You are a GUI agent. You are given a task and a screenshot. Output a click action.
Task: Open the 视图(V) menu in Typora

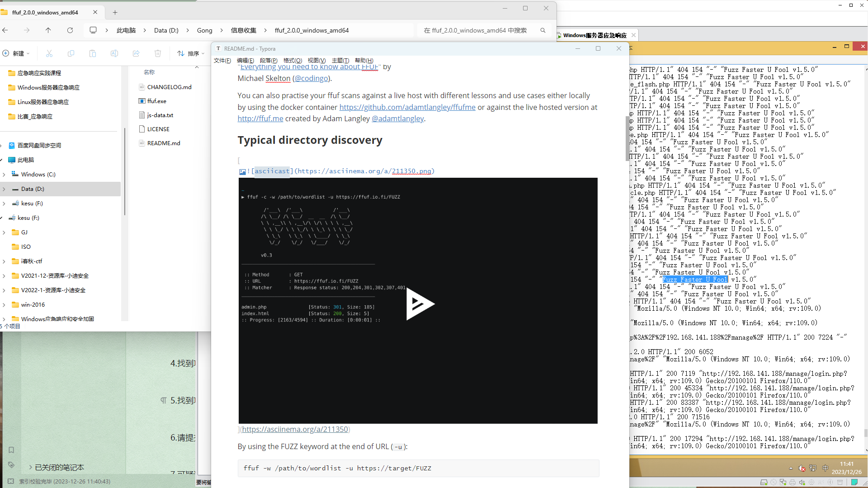click(x=316, y=61)
